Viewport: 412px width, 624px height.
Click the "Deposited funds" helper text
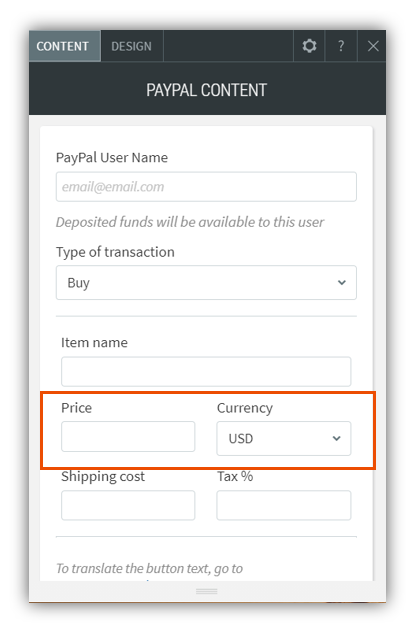click(190, 222)
